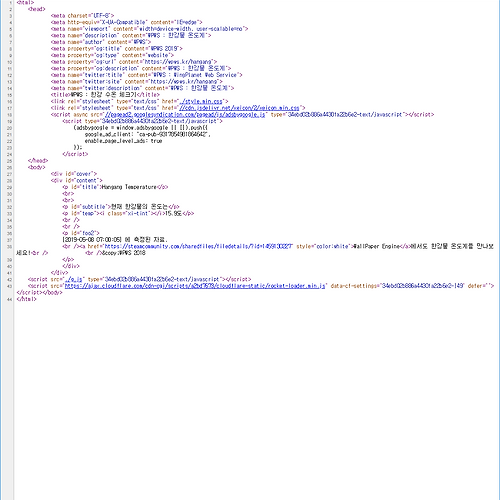The width and height of the screenshot is (500, 500).
Task: Click the "&copy;WPWS 2018" text
Action: [x=124, y=253]
